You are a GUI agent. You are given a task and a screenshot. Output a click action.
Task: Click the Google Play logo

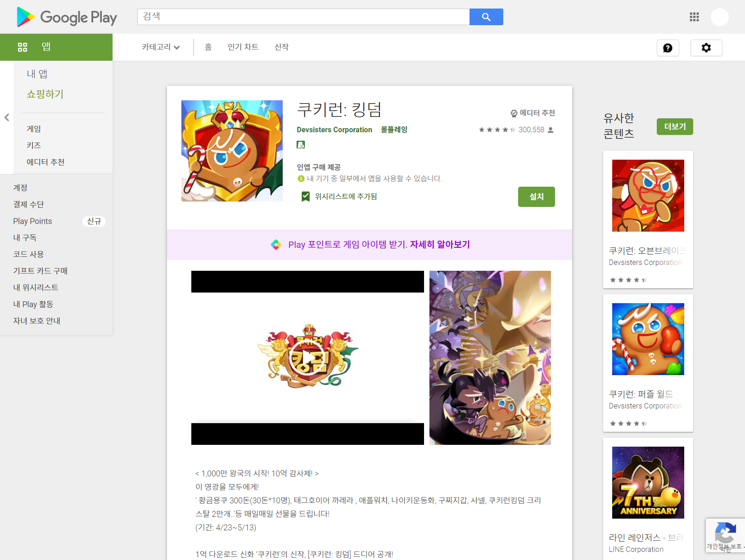click(x=67, y=17)
